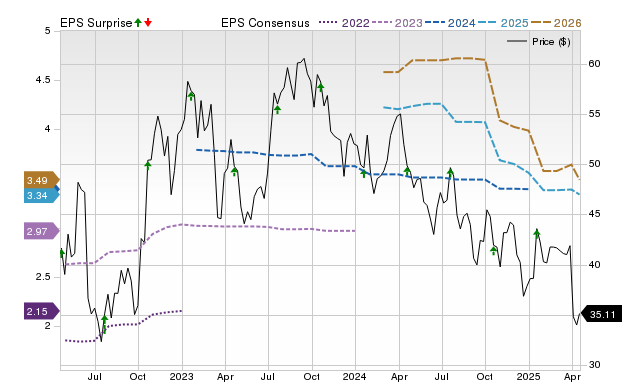Toggle the 2026 EPS consensus series
This screenshot has height=382, width=640.
pos(556,23)
